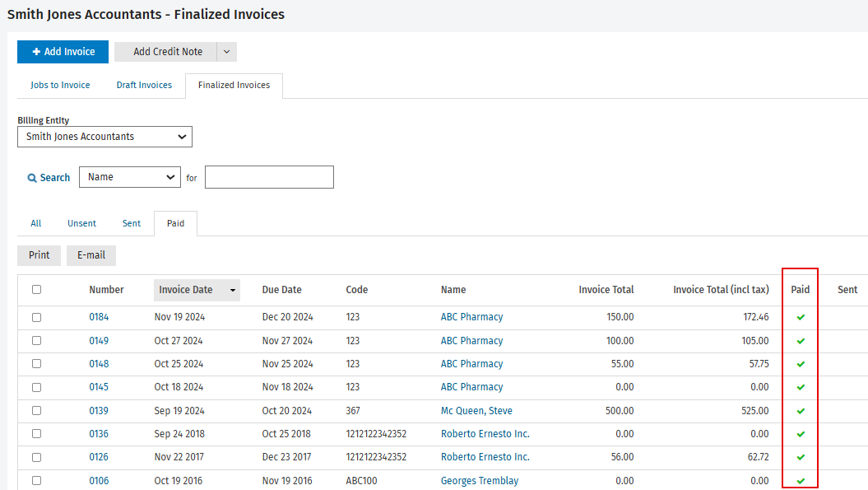Sort by the Paid column header
The image size is (868, 490).
800,290
